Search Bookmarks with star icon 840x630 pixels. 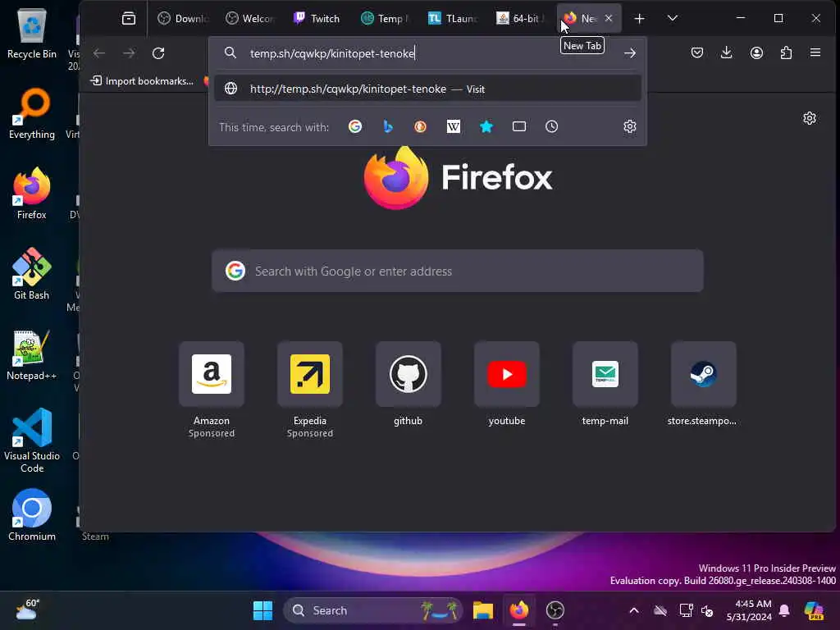coord(486,126)
